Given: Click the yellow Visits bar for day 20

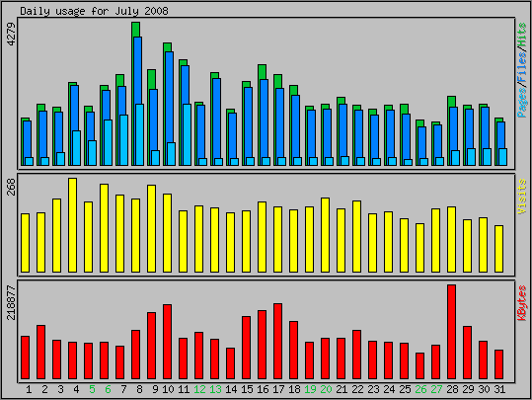Looking at the screenshot, I should click(x=325, y=235).
